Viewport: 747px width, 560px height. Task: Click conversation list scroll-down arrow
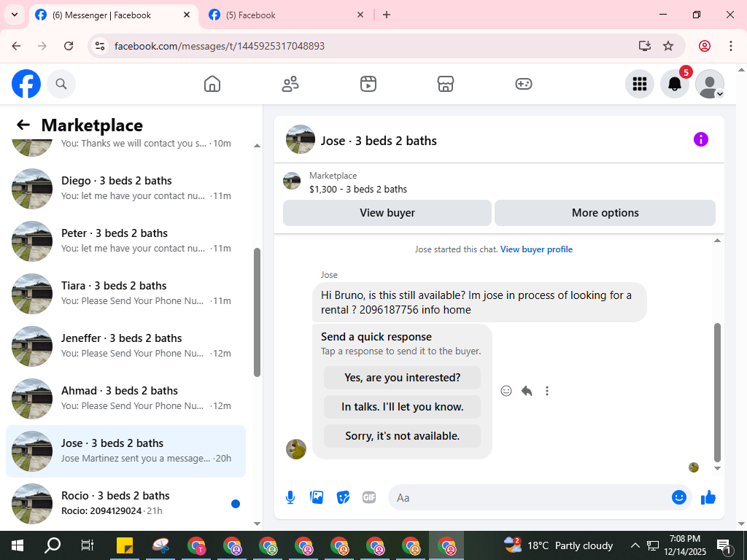coord(257,524)
